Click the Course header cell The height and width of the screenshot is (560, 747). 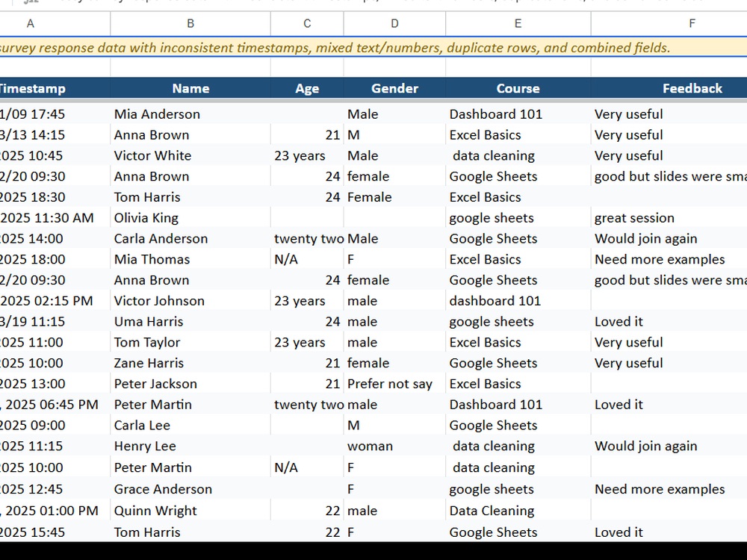coord(518,88)
